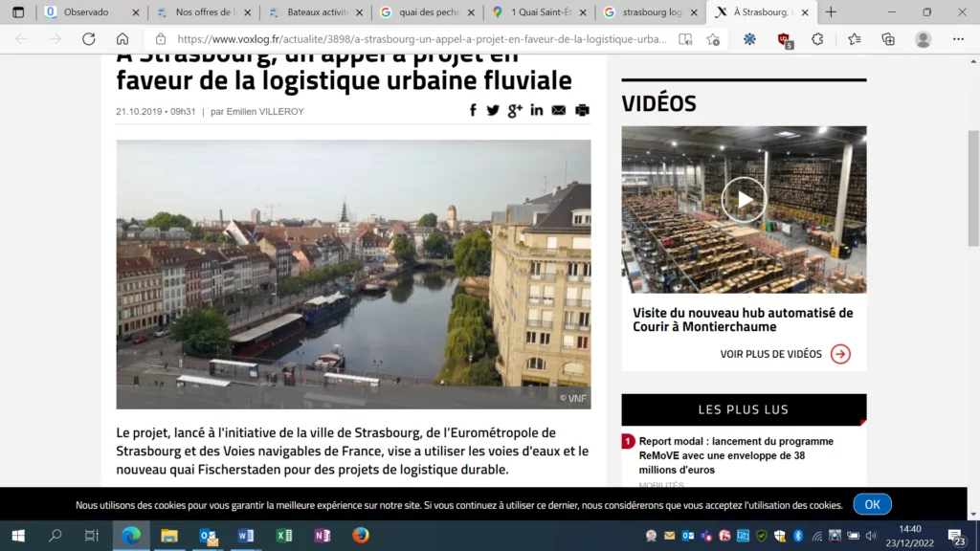Open the uBlock Origin extension icon
The width and height of the screenshot is (980, 551).
click(x=784, y=40)
